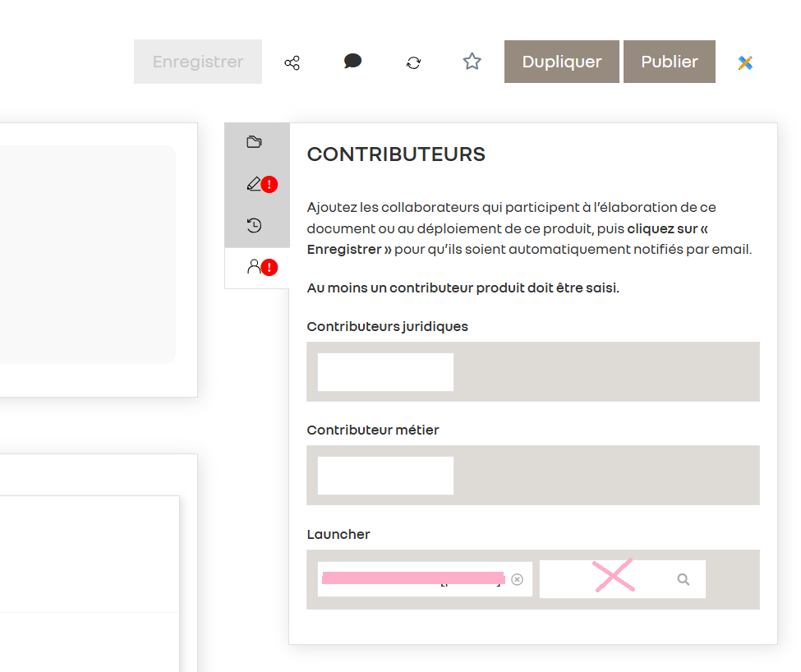Select the Contributeurs person tab
Viewport: 801px width, 672px height.
(x=254, y=266)
